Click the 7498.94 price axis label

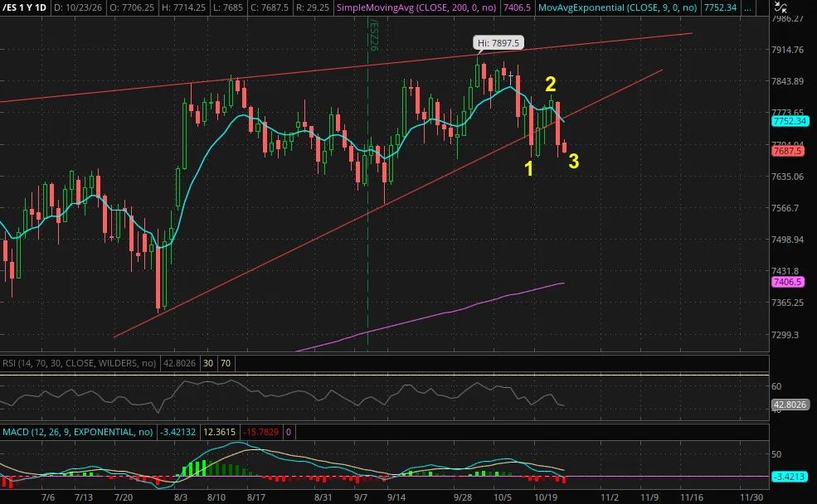click(787, 240)
